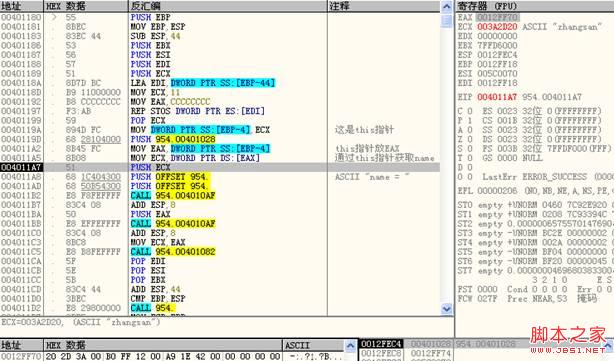Click ESP register value 0012FEC4
The height and width of the screenshot is (361, 614).
point(497,55)
